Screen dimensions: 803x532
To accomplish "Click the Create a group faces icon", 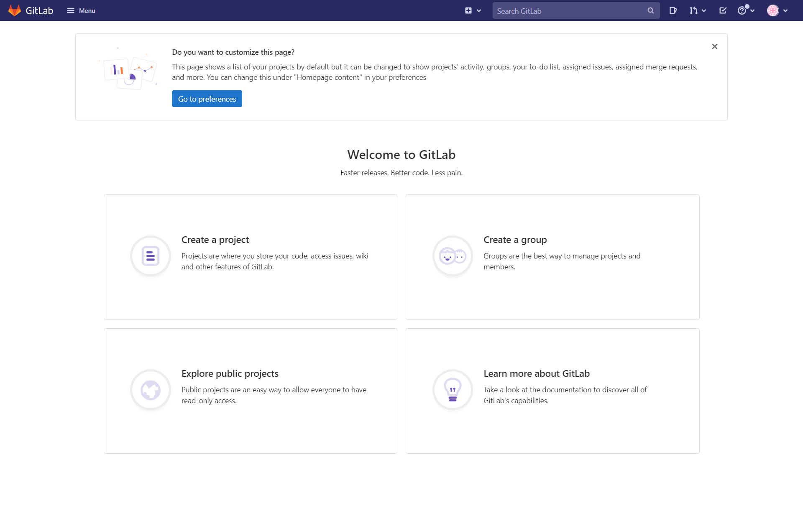I will click(x=453, y=256).
